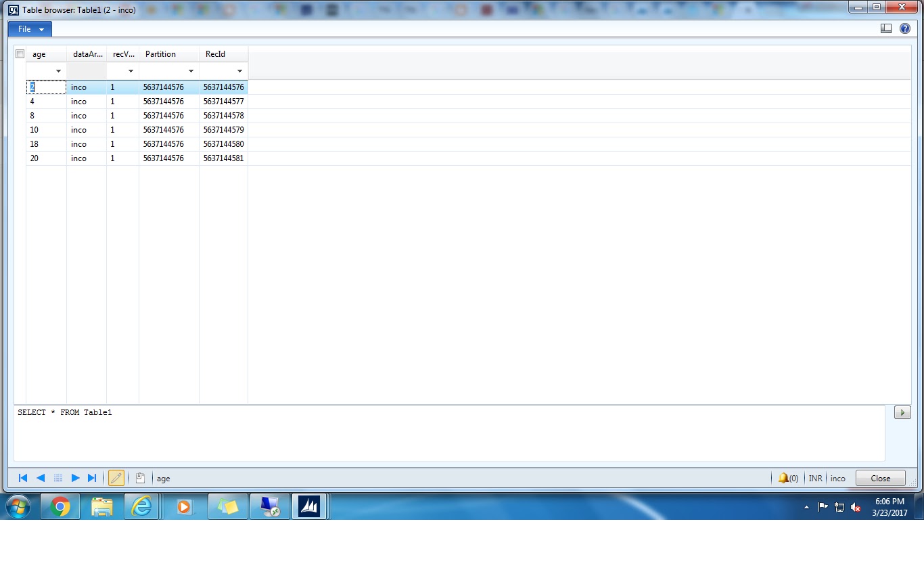Open the File menu
Screen dimensions: 924x574
coord(29,28)
